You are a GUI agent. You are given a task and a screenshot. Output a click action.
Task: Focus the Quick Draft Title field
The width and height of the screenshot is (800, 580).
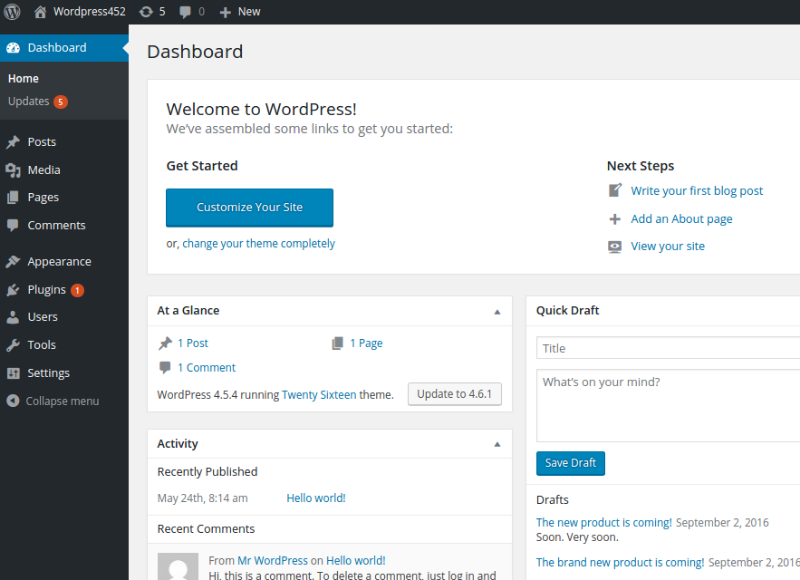668,348
